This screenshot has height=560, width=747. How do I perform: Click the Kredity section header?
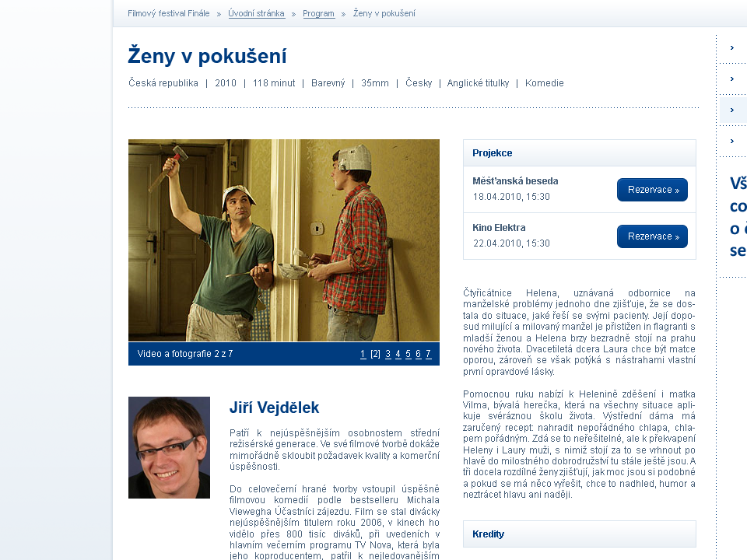pos(579,534)
